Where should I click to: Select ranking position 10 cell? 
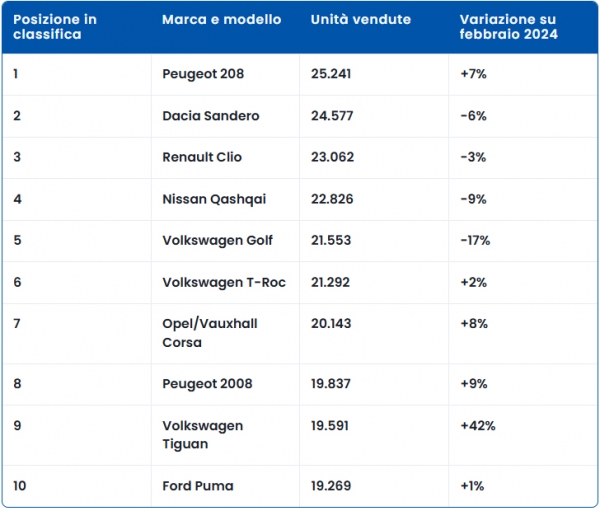21,486
